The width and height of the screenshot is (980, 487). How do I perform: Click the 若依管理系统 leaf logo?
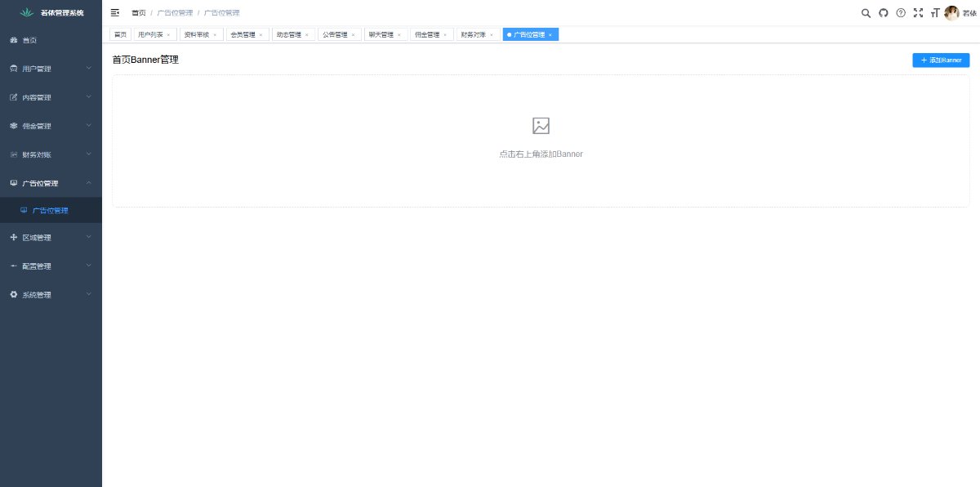tap(28, 12)
